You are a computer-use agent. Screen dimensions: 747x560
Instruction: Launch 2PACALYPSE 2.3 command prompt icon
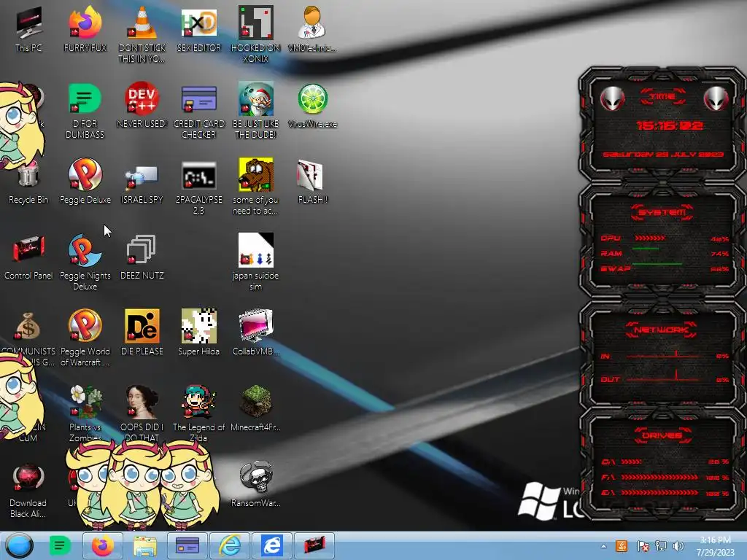(198, 187)
